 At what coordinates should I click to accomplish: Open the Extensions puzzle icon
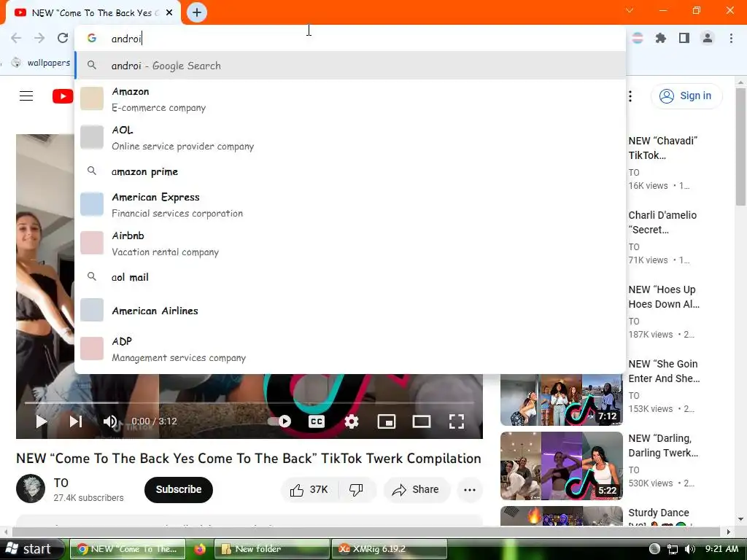tap(661, 38)
